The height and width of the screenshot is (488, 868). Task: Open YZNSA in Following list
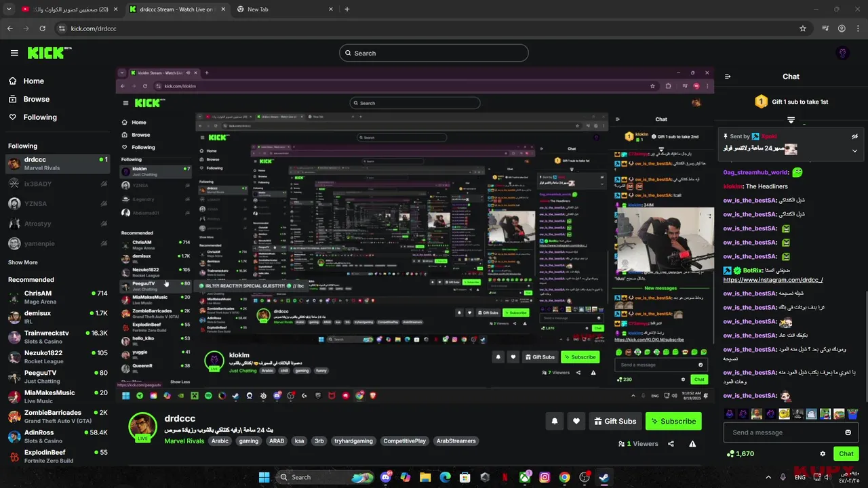[58, 203]
